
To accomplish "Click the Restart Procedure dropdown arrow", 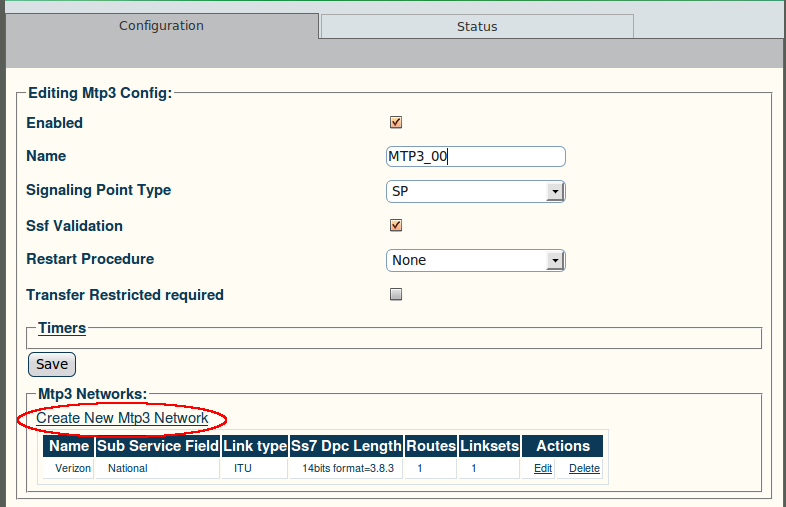I will 555,261.
